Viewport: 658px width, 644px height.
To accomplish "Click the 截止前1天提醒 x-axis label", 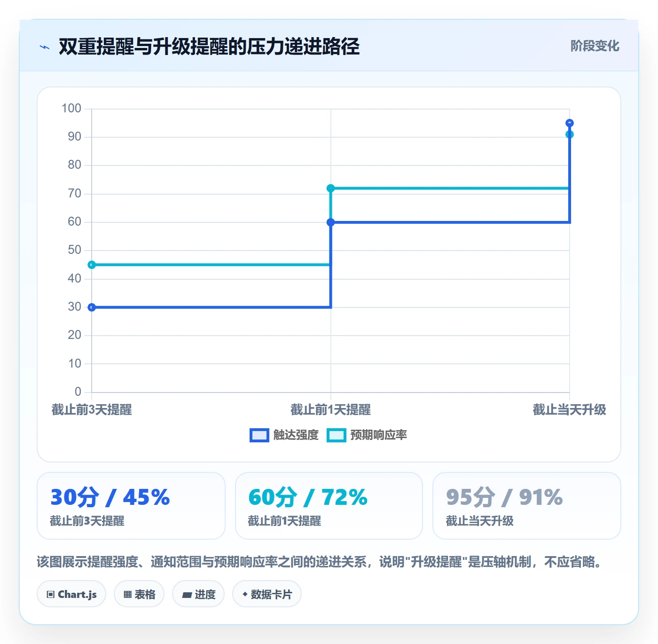I will pos(331,410).
